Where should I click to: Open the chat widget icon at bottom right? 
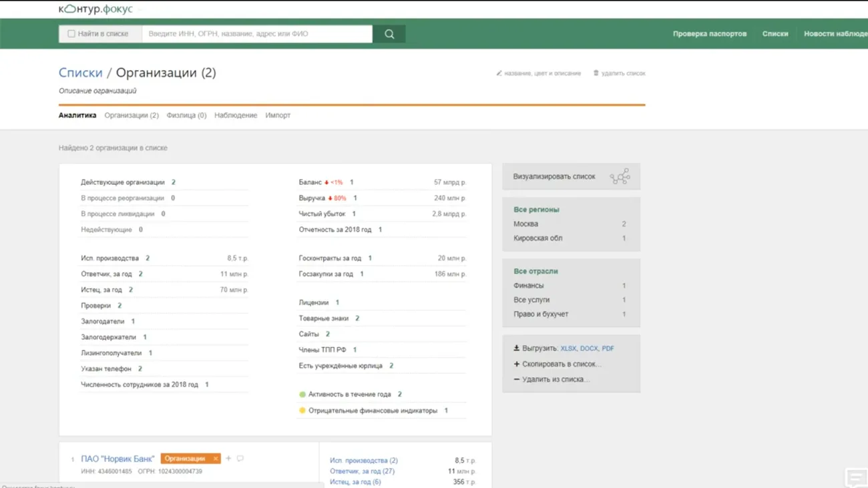(x=855, y=477)
